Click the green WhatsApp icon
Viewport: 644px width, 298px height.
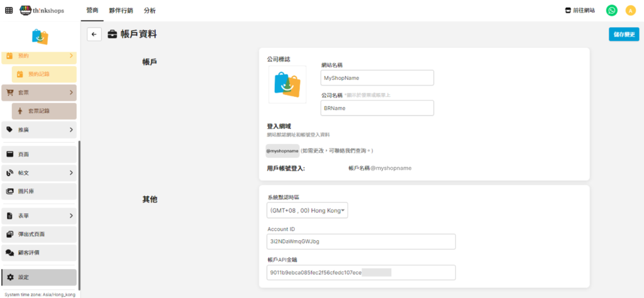(611, 11)
